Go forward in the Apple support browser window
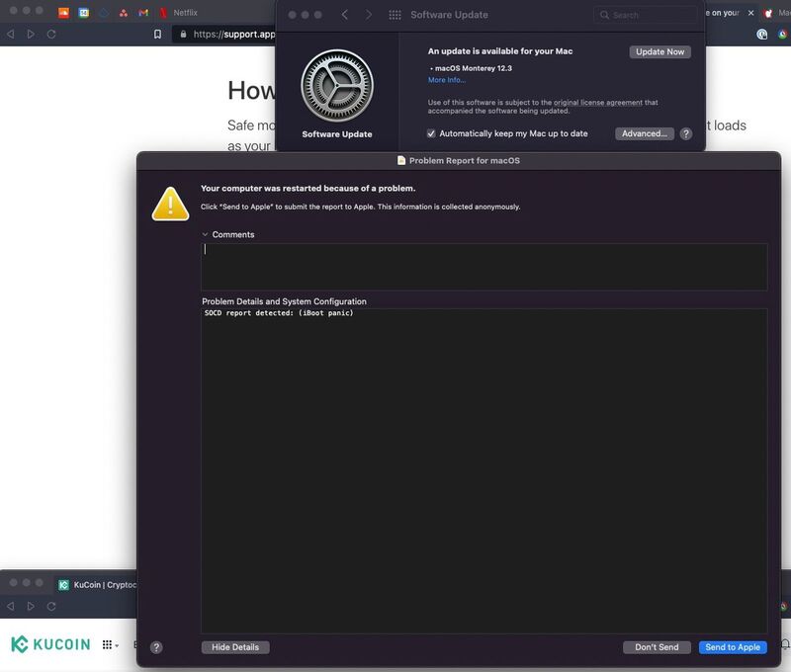The image size is (791, 672). click(31, 35)
